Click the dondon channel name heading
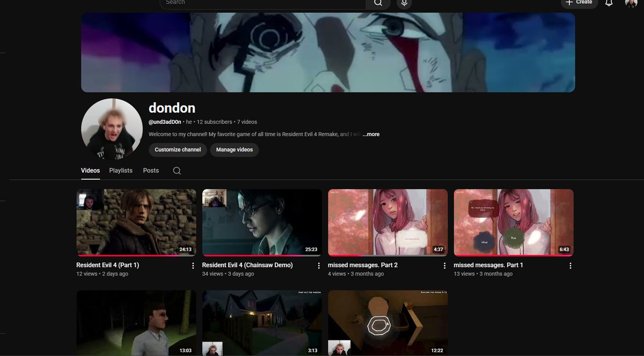 click(172, 108)
